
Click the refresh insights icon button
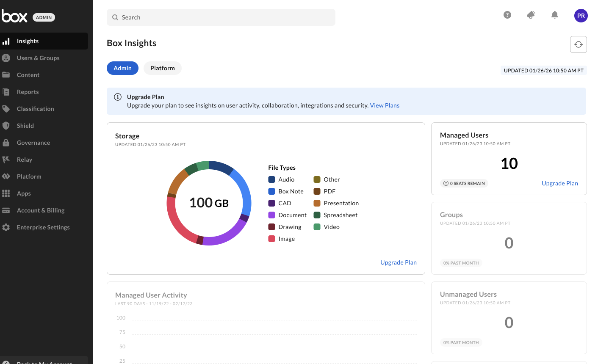(x=578, y=44)
